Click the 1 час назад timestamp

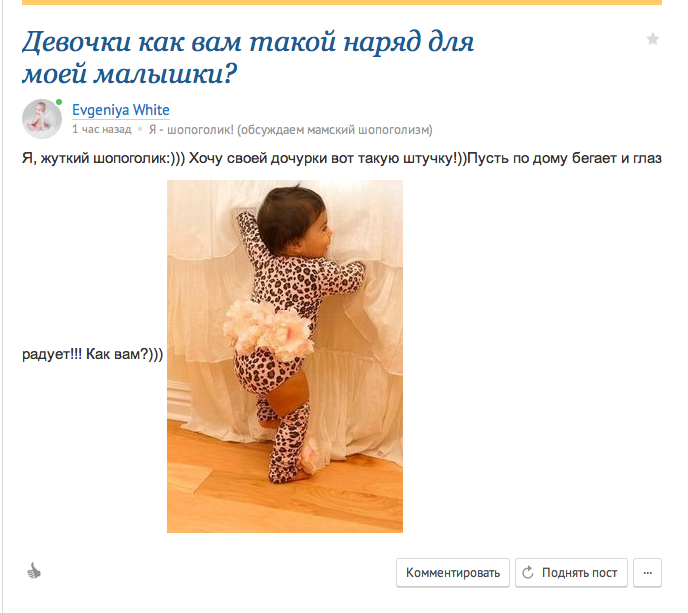tap(101, 129)
